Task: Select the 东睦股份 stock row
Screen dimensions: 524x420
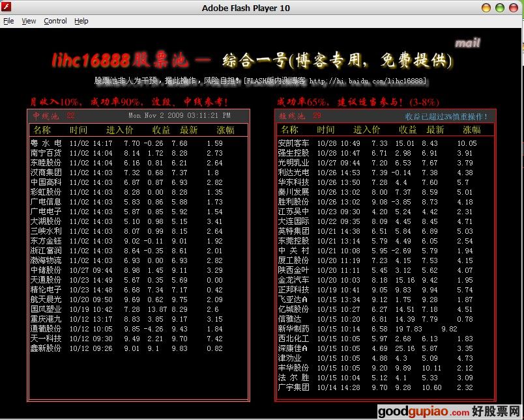Action: (x=126, y=163)
